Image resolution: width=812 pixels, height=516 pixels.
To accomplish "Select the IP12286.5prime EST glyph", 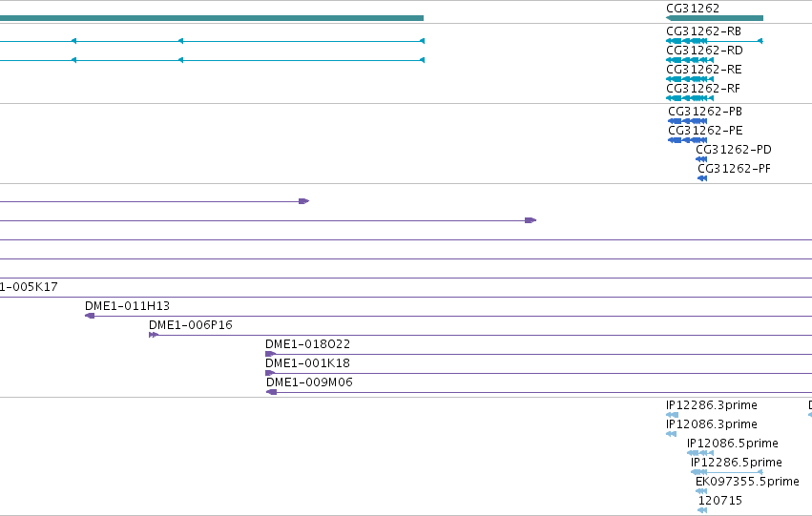I will click(x=727, y=472).
